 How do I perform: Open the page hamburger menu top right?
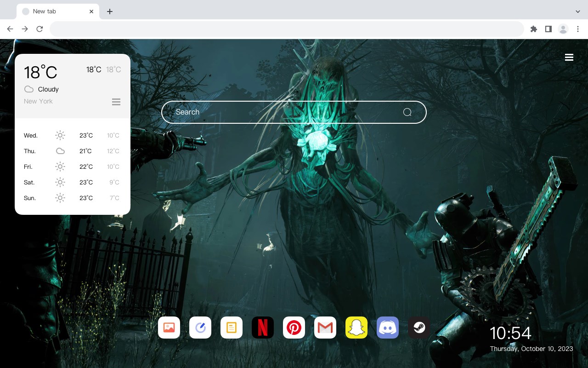[x=569, y=57]
